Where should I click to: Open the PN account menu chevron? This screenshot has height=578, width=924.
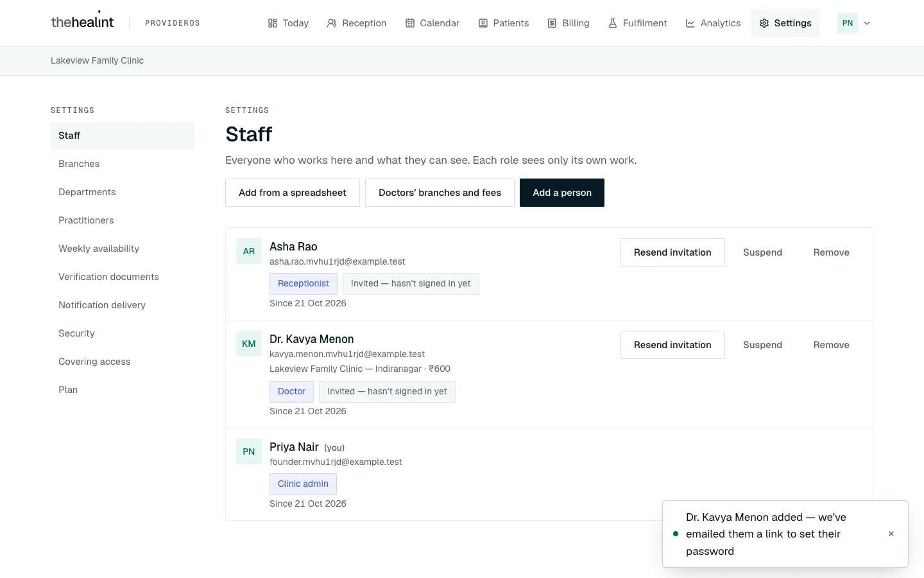(x=867, y=23)
